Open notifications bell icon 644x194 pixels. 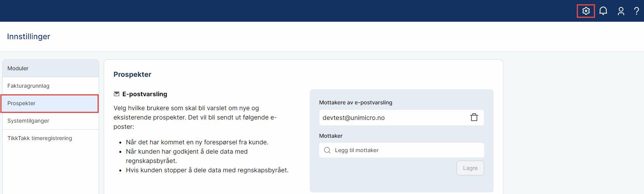(x=603, y=11)
